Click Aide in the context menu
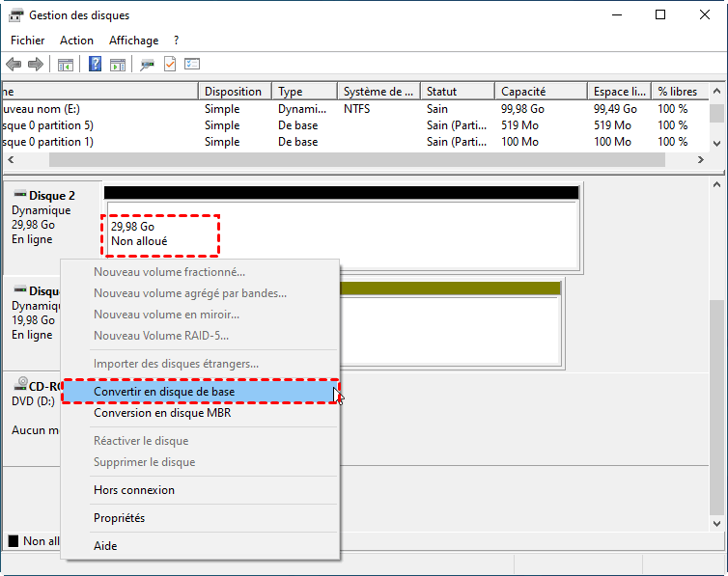 point(105,546)
